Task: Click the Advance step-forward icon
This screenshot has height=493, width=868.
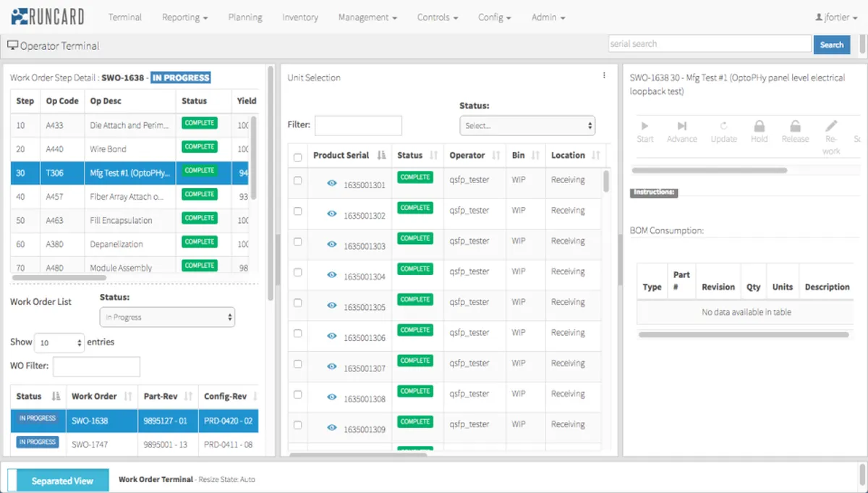Action: 682,126
